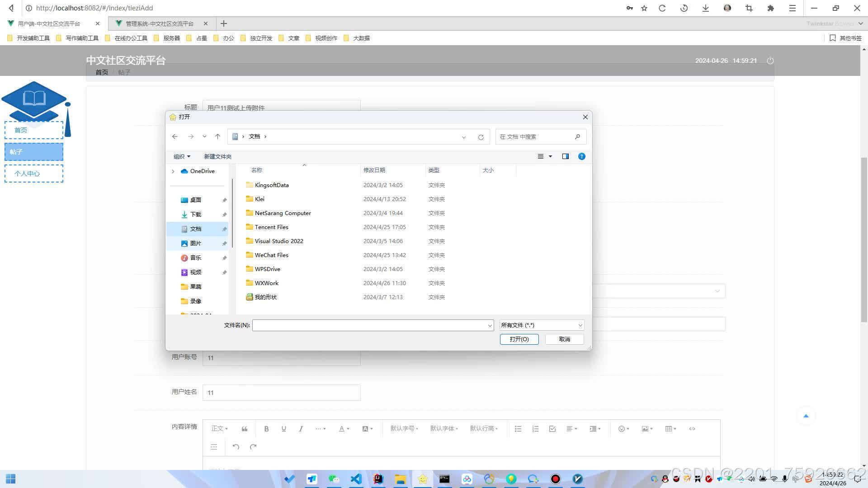Toggle the todo checkbox list icon
Image resolution: width=868 pixels, height=488 pixels.
(x=552, y=429)
